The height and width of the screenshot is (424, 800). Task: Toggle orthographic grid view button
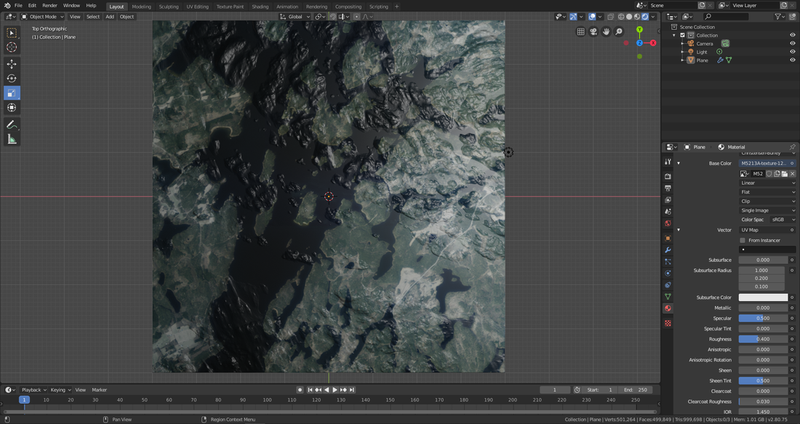coord(580,32)
